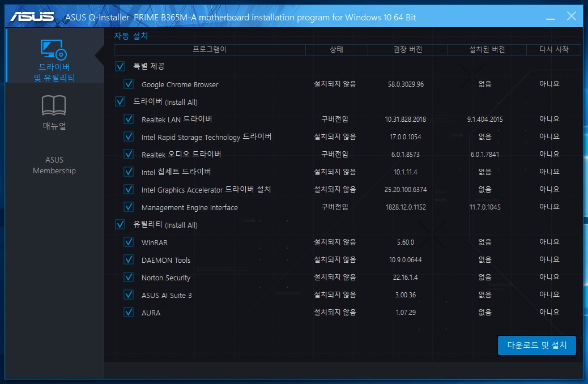
Task: Uncheck ASUS AI Suite 3
Action: pyautogui.click(x=129, y=295)
